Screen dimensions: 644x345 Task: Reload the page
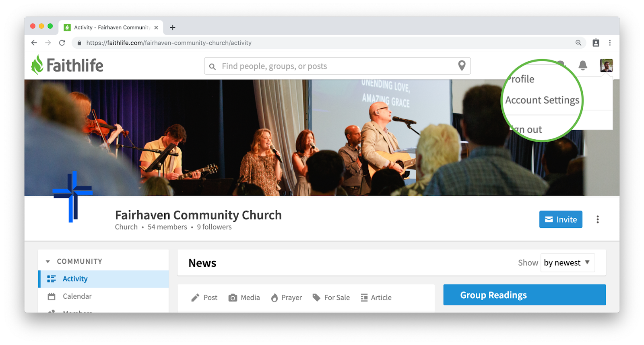62,43
